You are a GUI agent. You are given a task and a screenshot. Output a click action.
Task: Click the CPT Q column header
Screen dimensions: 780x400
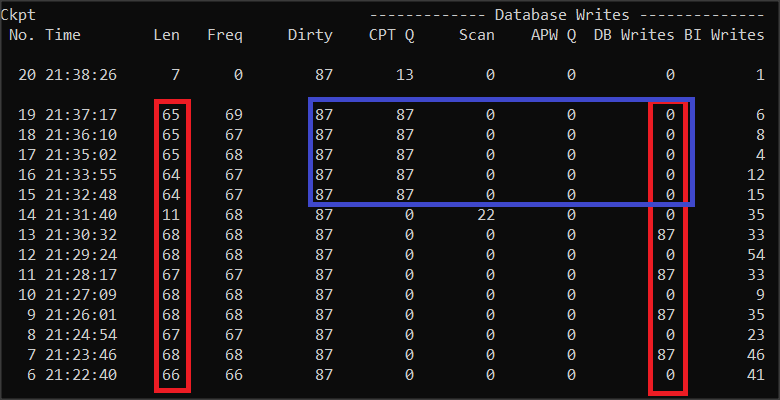pos(391,35)
